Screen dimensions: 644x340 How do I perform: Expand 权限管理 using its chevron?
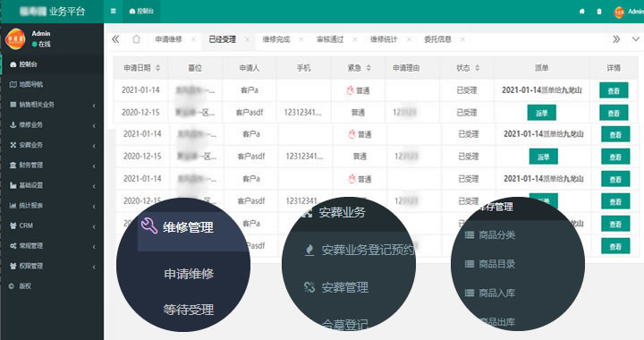point(94,267)
